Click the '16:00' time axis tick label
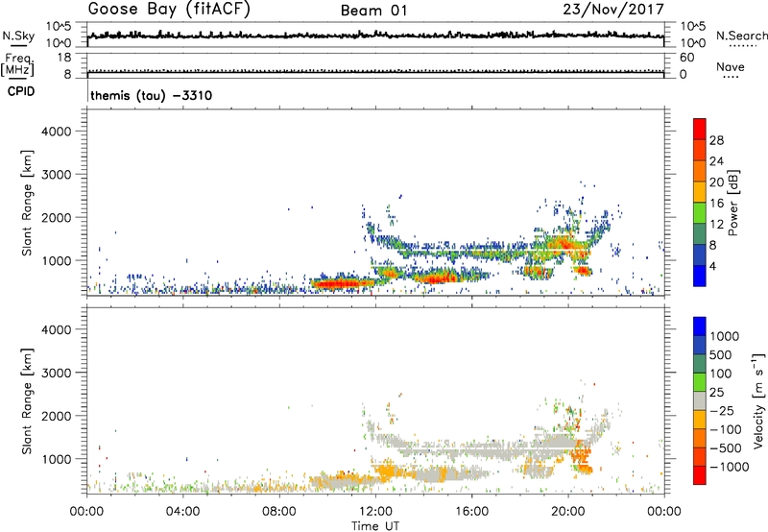 point(471,512)
